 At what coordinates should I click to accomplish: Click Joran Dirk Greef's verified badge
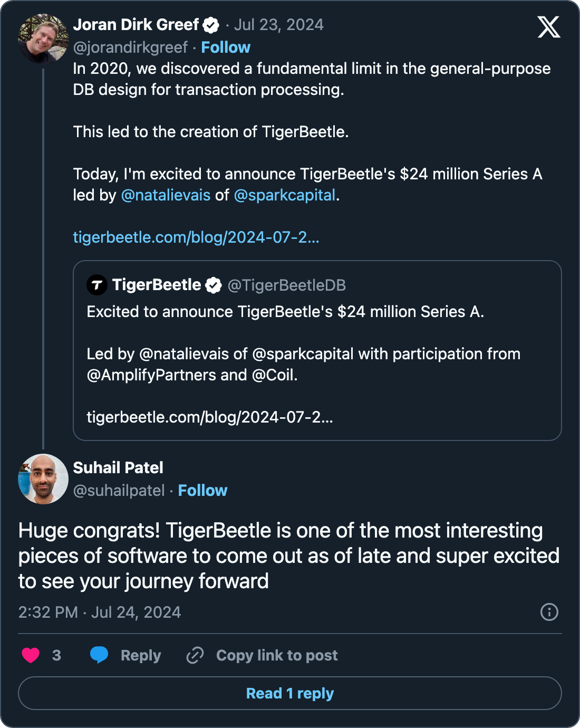point(211,25)
